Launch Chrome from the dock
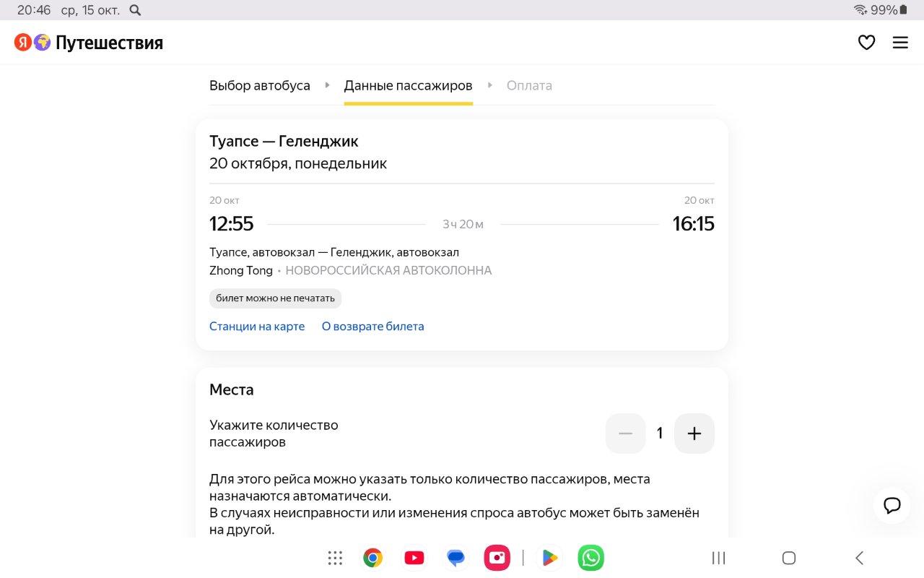Screen dimensions: 924x578 tap(372, 558)
